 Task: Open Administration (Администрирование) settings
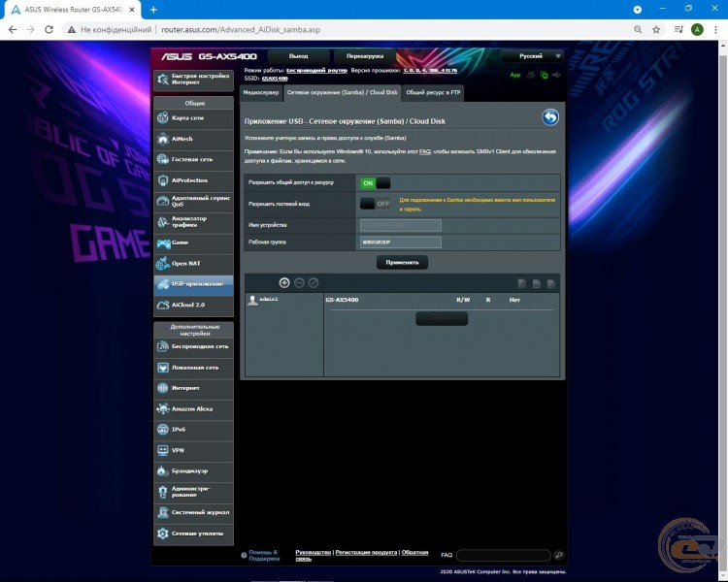pyautogui.click(x=193, y=492)
